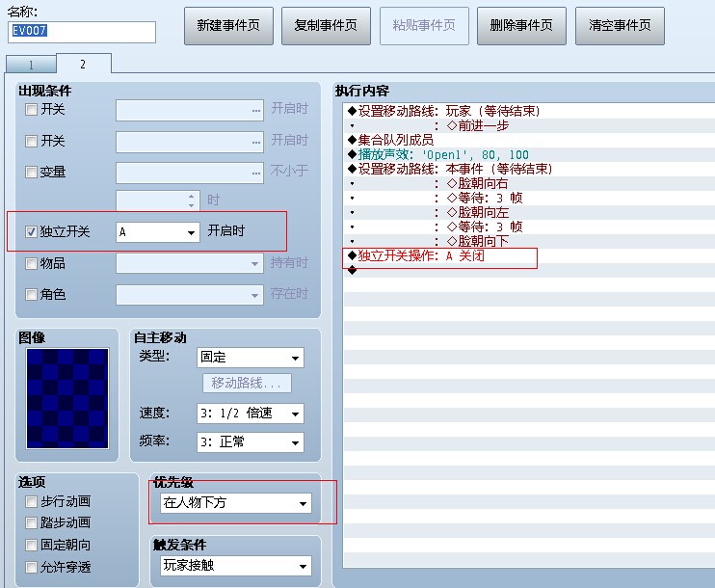Open the 速度 3: 1/2 倍速 dropdown
Viewport: 715px width, 588px height.
251,414
